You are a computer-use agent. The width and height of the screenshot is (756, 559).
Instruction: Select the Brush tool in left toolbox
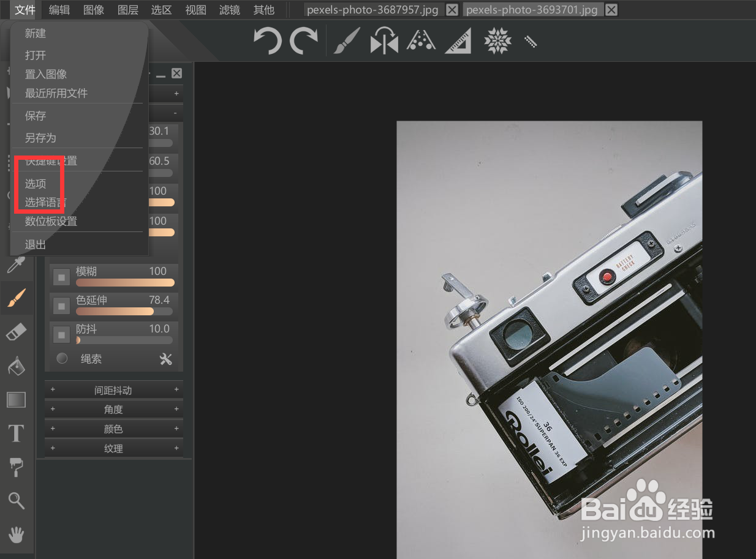[16, 298]
